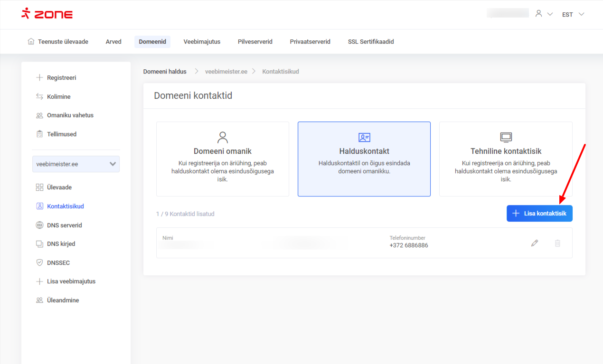Click the Lisa kontaktisik button
The height and width of the screenshot is (364, 603).
(x=539, y=214)
